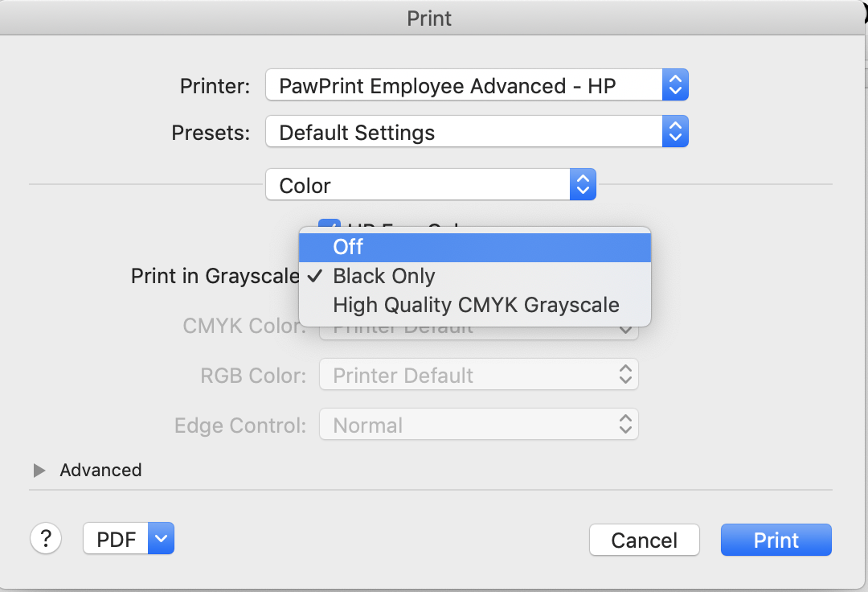Open the PDF dropdown arrow
The width and height of the screenshot is (868, 592).
click(x=161, y=538)
